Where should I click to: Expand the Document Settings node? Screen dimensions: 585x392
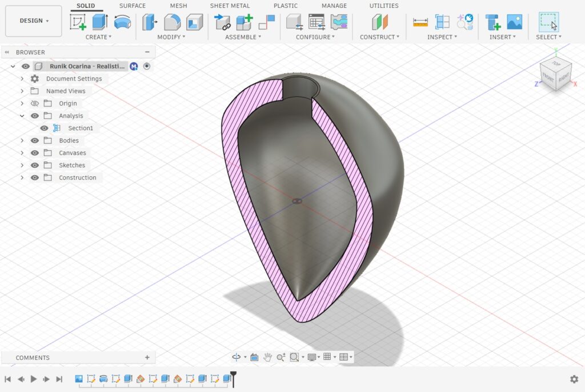[x=22, y=79]
